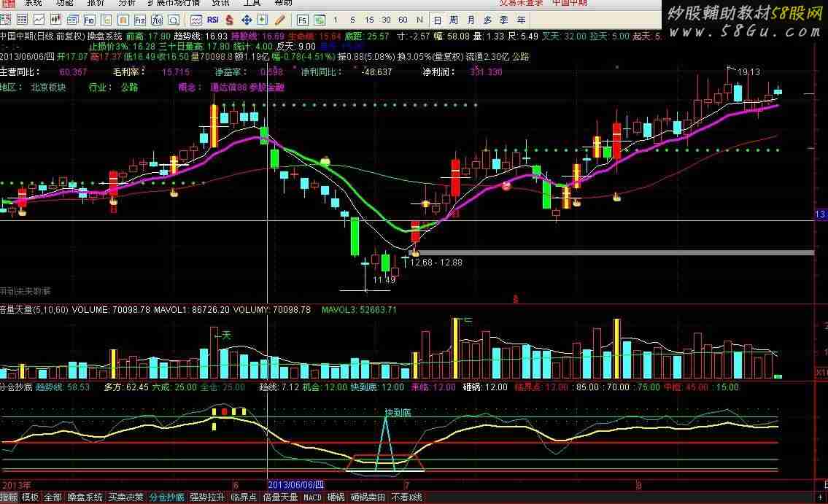Select the 倍量天量 indicator tab
The image size is (828, 504).
[280, 497]
